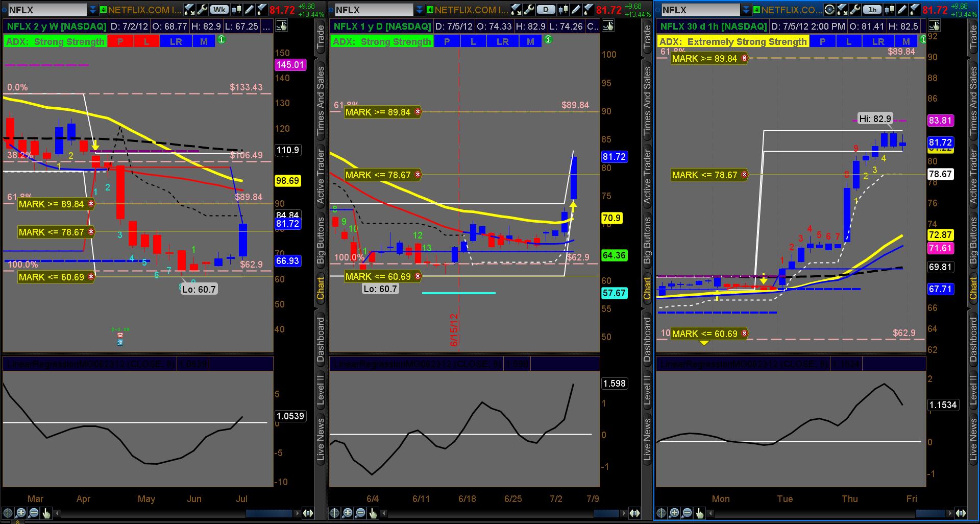Click studies flask icon left of hourly wrench
The image size is (980, 524).
click(841, 9)
